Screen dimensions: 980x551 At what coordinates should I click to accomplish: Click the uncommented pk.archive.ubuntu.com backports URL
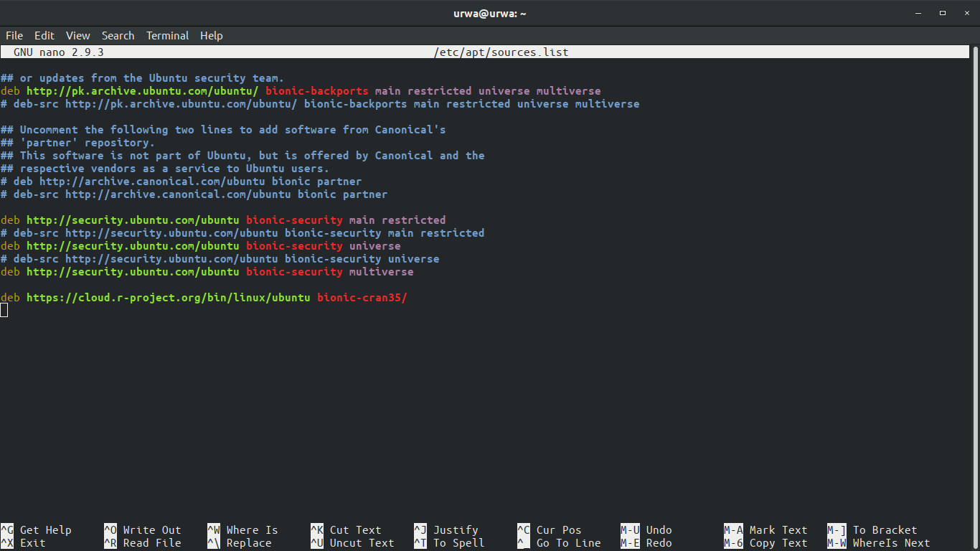tap(143, 91)
